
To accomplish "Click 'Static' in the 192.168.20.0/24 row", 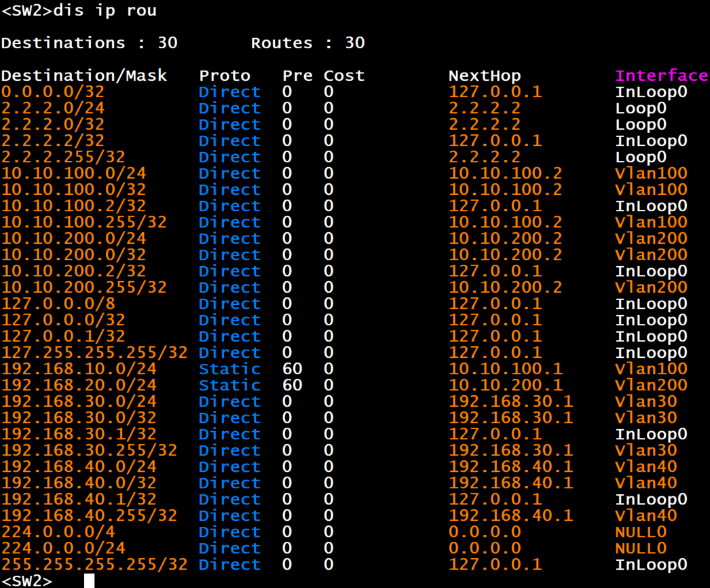I will [x=229, y=385].
